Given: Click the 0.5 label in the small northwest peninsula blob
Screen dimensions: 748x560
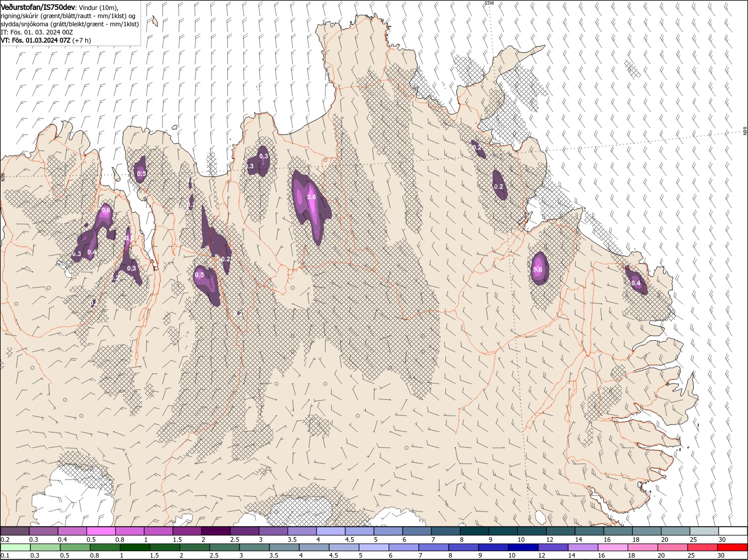Looking at the screenshot, I should [141, 174].
